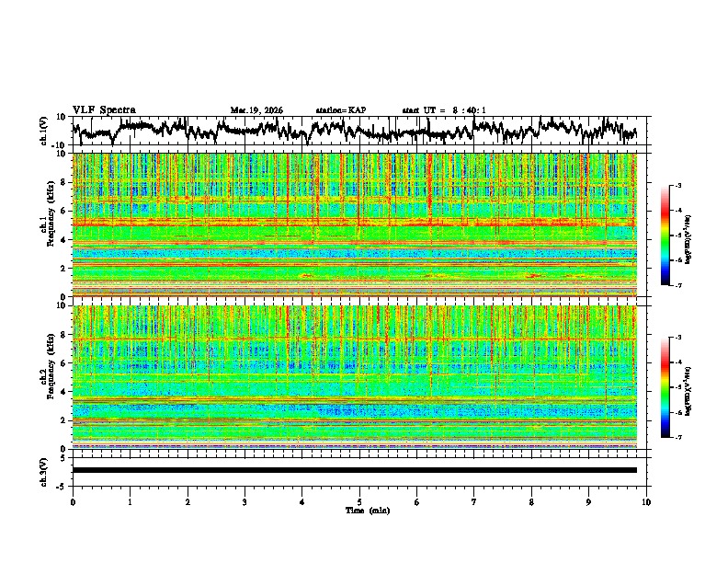Screen dimensions: 728x563
Task: Click the "2" kHz tick of ch.1 spectrogram
Action: point(64,269)
